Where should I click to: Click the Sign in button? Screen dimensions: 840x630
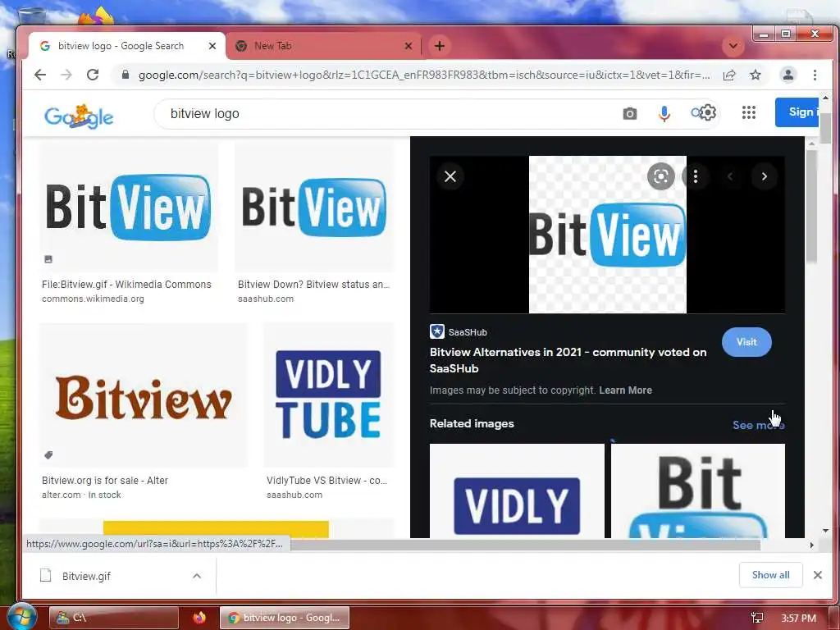[797, 112]
